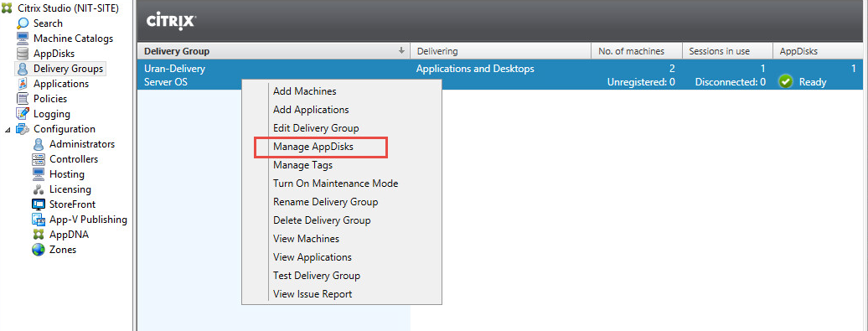The image size is (868, 331).
Task: Click the Delivery Groups person icon
Action: 23,69
